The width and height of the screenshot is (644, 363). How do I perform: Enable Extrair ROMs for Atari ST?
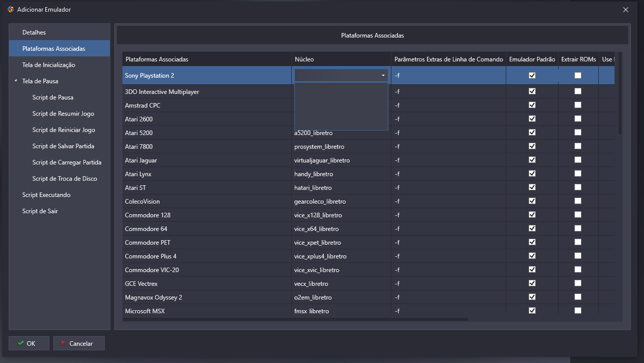[578, 187]
